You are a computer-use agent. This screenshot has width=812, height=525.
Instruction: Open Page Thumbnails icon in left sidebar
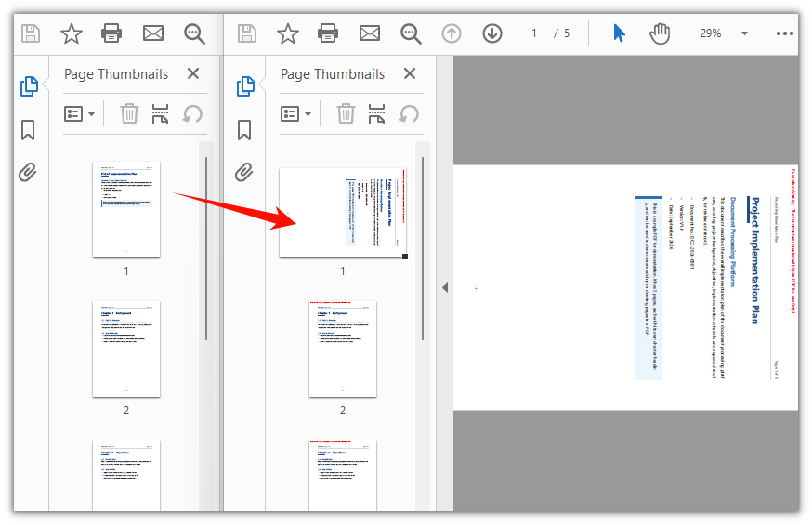[x=29, y=85]
